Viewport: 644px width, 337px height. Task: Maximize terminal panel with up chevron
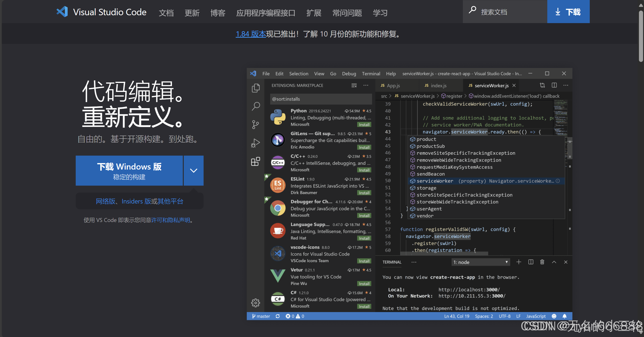pyautogui.click(x=554, y=262)
